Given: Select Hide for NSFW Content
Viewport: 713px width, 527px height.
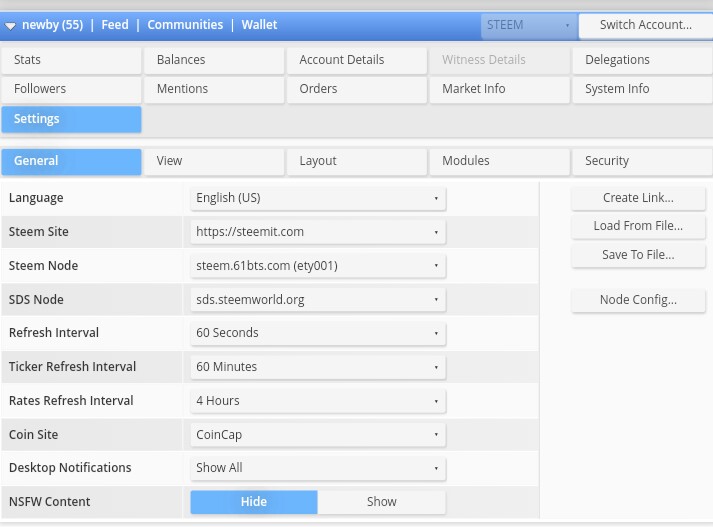Looking at the screenshot, I should pyautogui.click(x=254, y=502).
